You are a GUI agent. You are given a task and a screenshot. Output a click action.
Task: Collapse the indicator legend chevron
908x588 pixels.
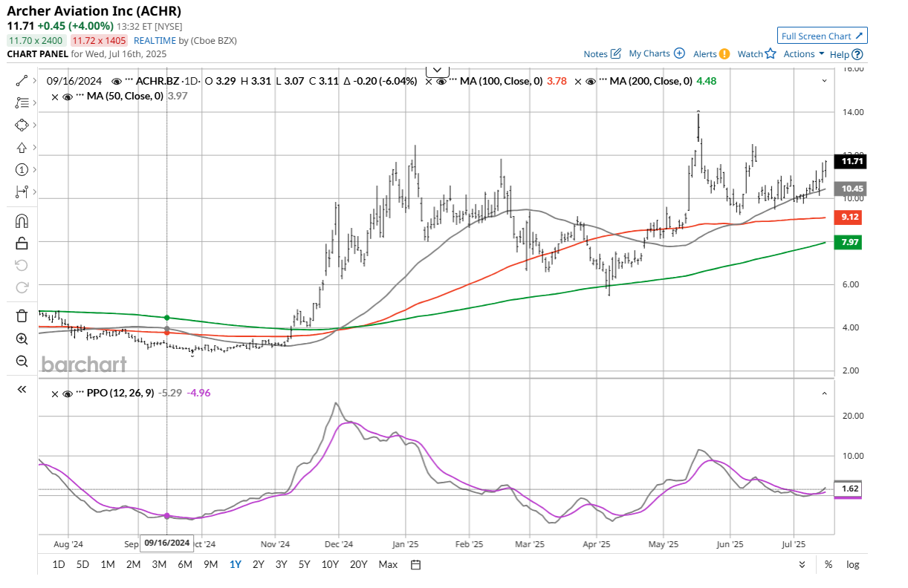click(x=824, y=81)
